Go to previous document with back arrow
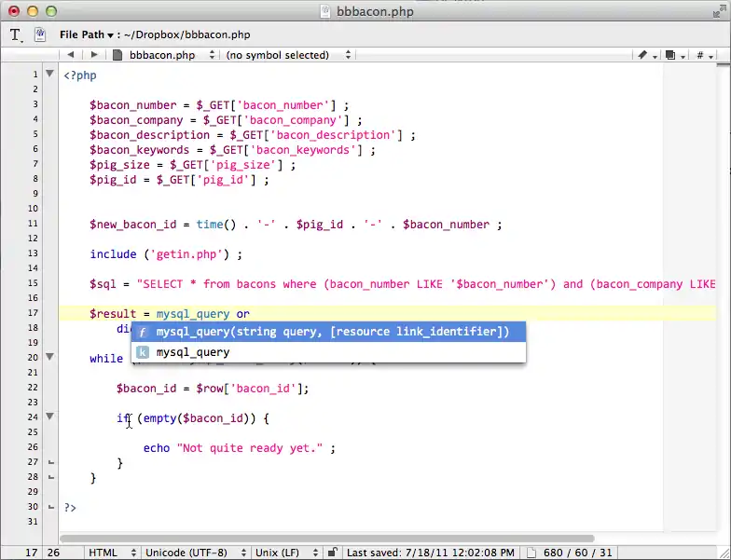The height and width of the screenshot is (560, 731). [x=72, y=56]
